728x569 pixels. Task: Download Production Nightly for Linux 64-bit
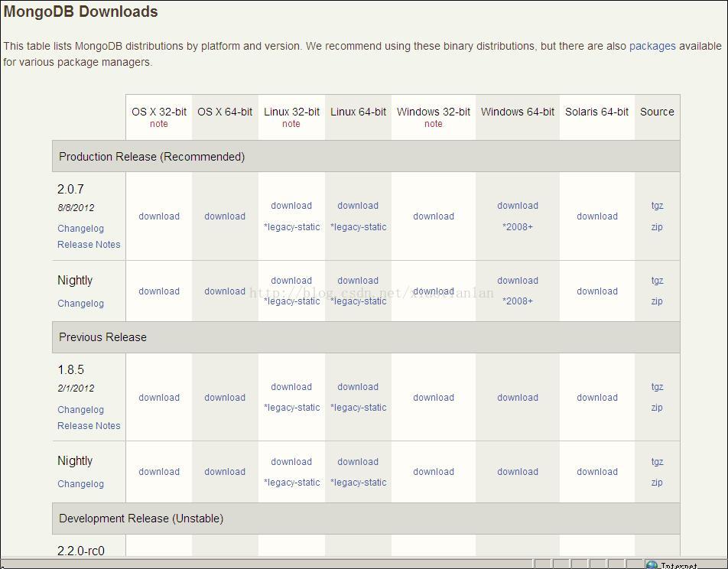(358, 281)
